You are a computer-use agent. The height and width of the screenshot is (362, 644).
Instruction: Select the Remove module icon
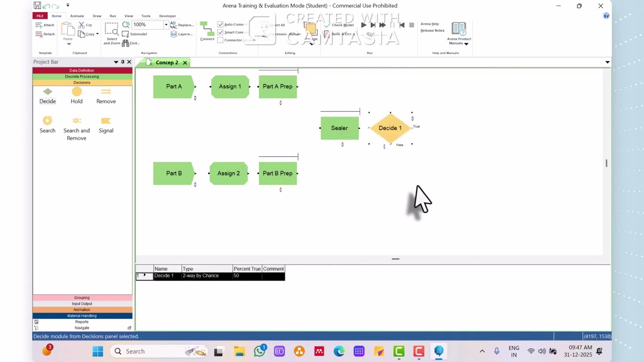[106, 92]
